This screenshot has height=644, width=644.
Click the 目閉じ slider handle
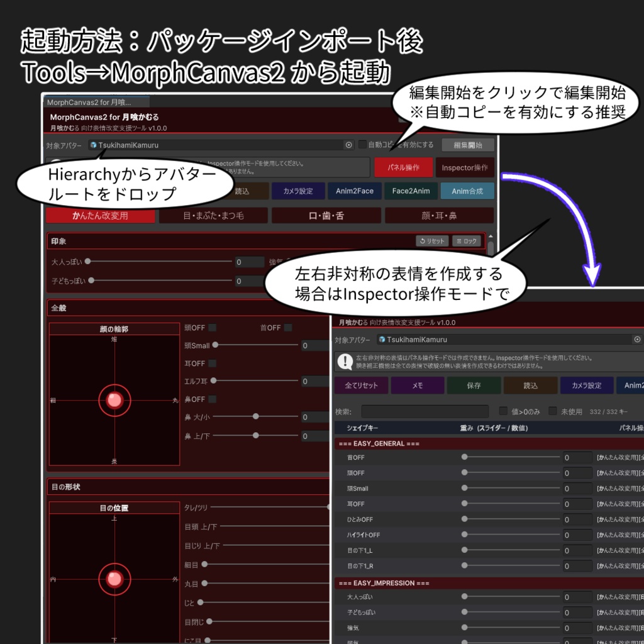(209, 621)
